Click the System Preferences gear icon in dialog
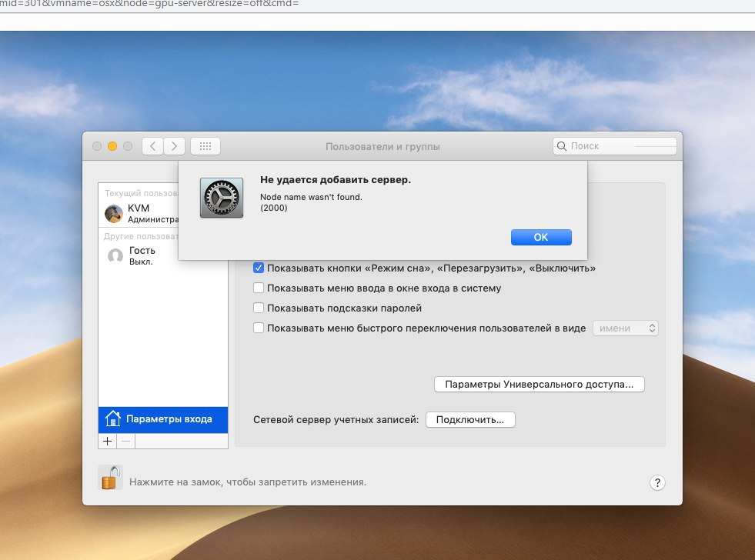 click(x=222, y=197)
